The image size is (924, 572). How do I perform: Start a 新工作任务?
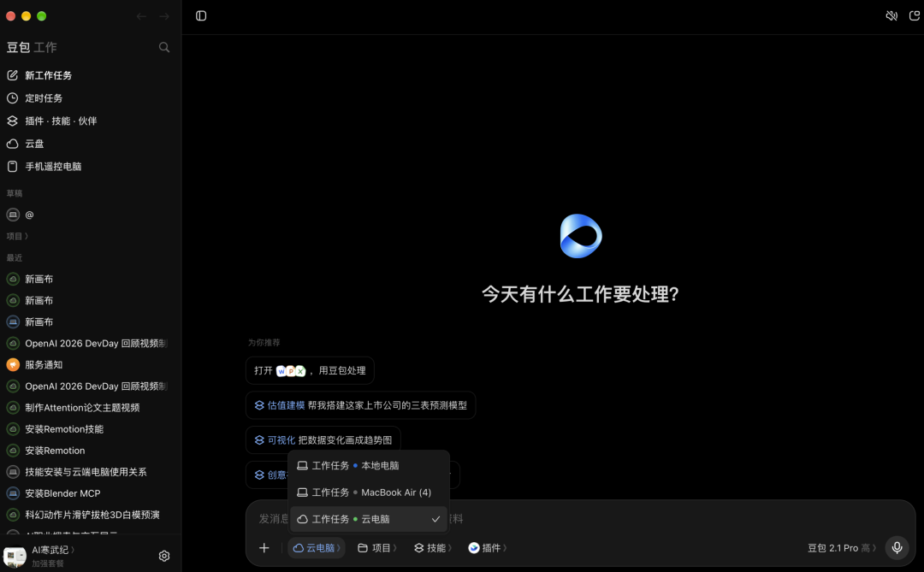click(x=90, y=75)
